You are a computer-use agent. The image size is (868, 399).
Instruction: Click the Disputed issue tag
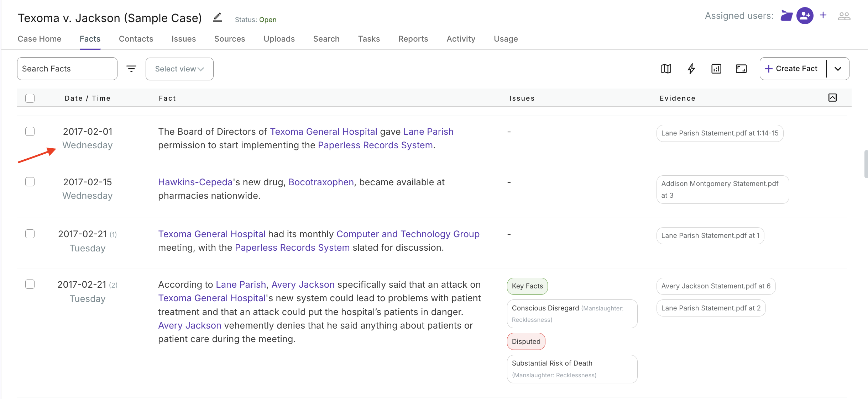coord(526,341)
